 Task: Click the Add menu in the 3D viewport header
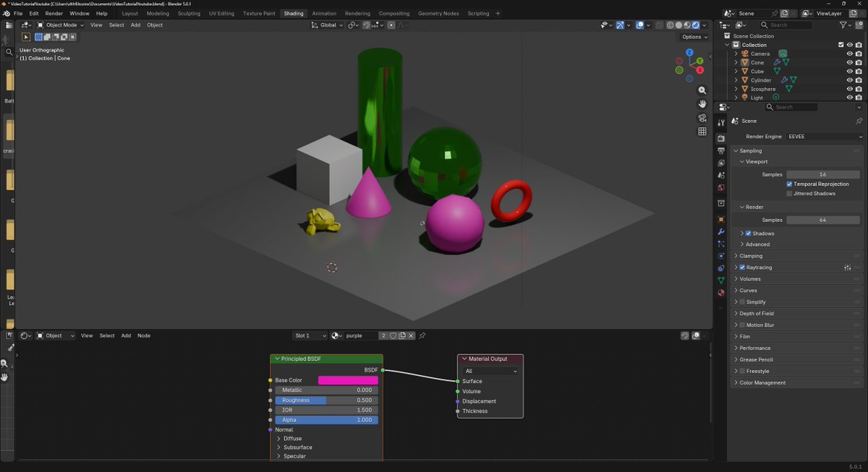point(135,25)
